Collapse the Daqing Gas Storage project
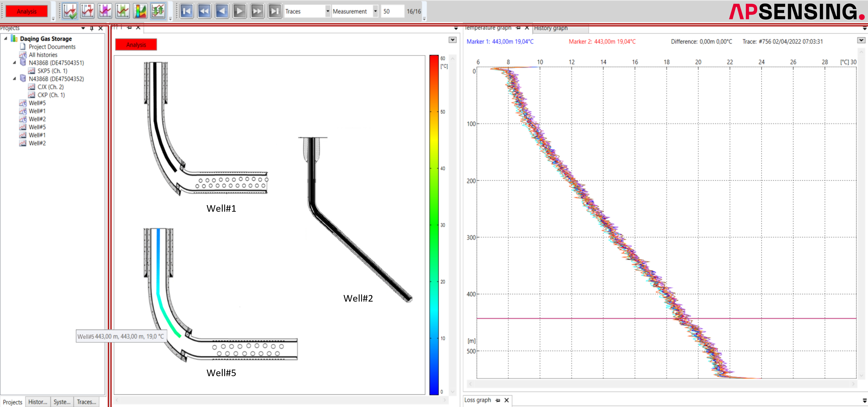 (x=6, y=38)
